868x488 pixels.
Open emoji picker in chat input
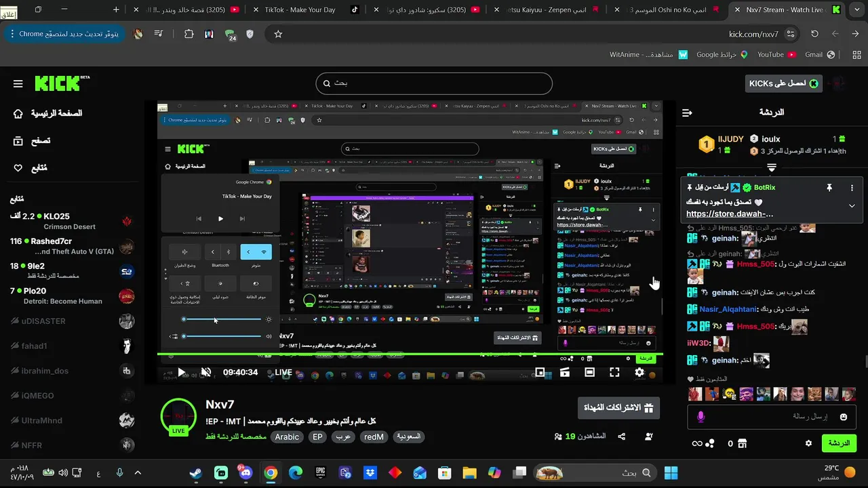844,417
